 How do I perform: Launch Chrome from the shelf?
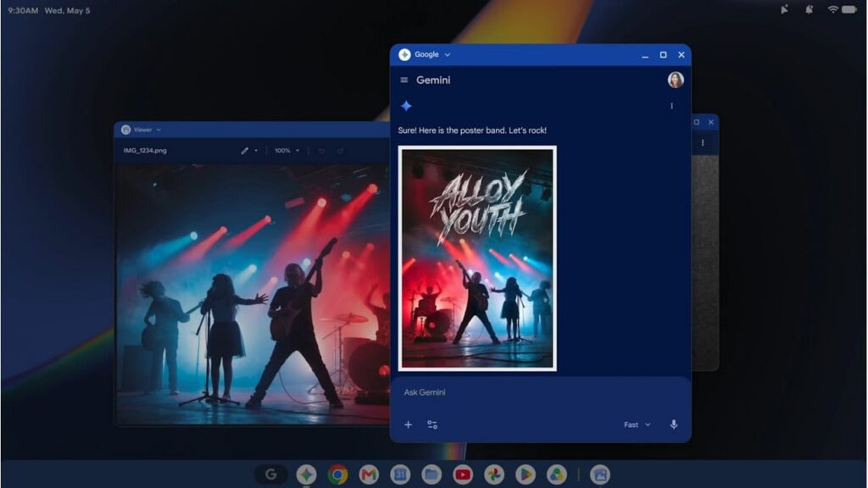pos(337,474)
